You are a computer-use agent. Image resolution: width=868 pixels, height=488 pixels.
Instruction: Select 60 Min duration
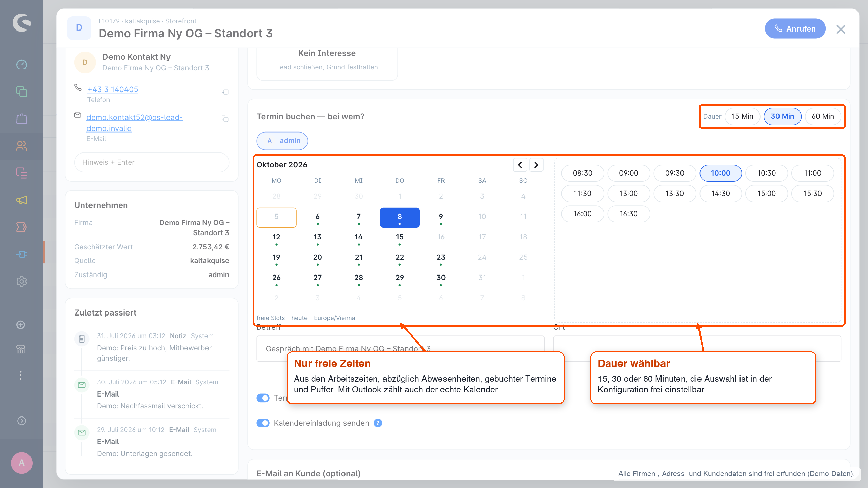(823, 116)
